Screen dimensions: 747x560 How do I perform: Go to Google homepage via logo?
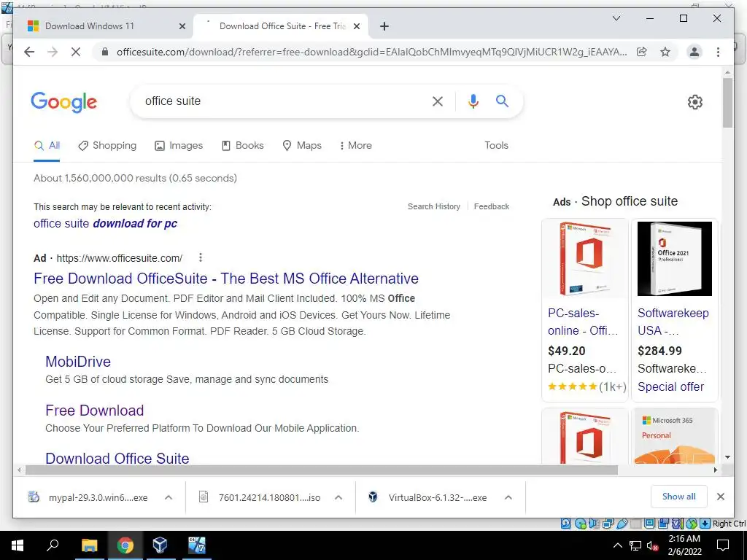(64, 102)
